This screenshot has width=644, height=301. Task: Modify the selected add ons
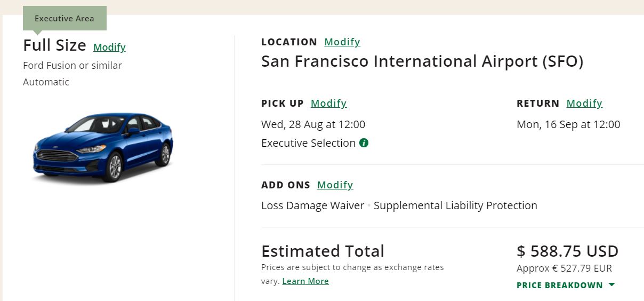[x=335, y=185]
